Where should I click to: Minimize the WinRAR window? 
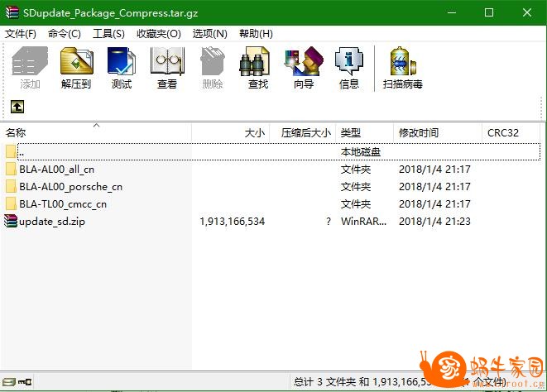(x=452, y=13)
